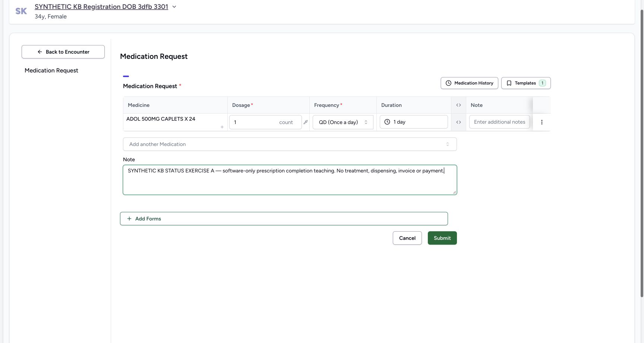Image resolution: width=644 pixels, height=343 pixels.
Task: Focus the Enter additional notes field
Action: coord(499,122)
